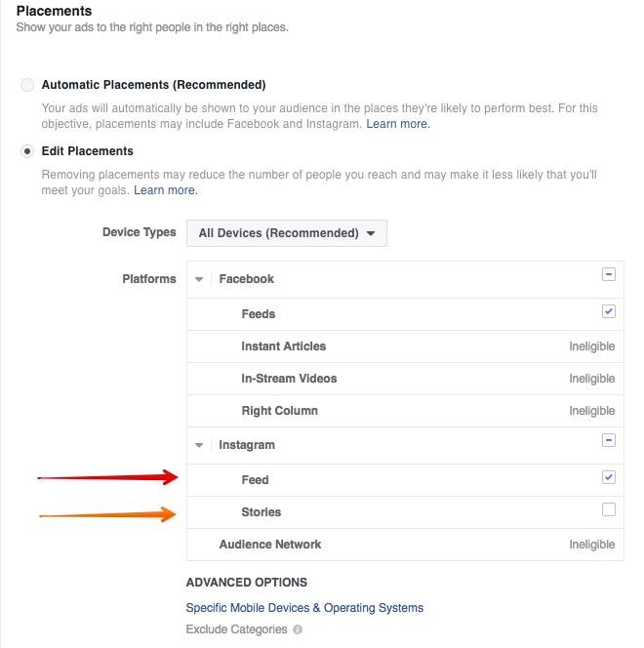Image resolution: width=644 pixels, height=648 pixels.
Task: Uncheck the Facebook Feeds checkbox
Action: (x=609, y=311)
